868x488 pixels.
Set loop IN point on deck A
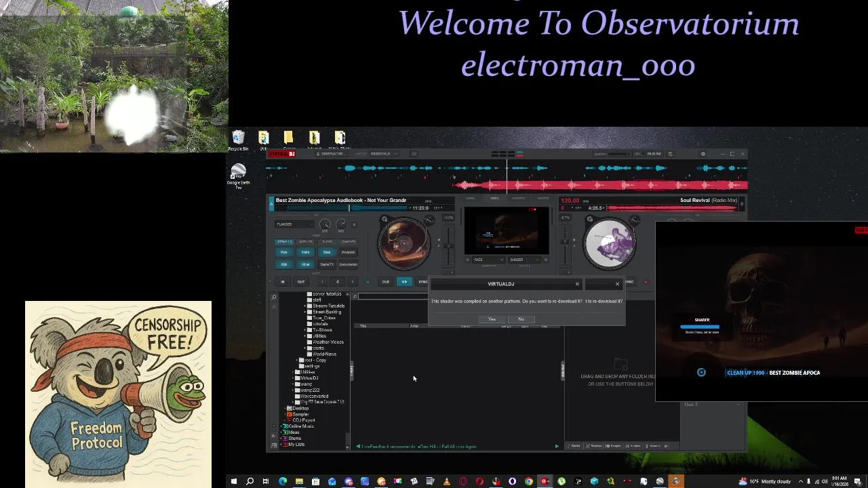283,282
